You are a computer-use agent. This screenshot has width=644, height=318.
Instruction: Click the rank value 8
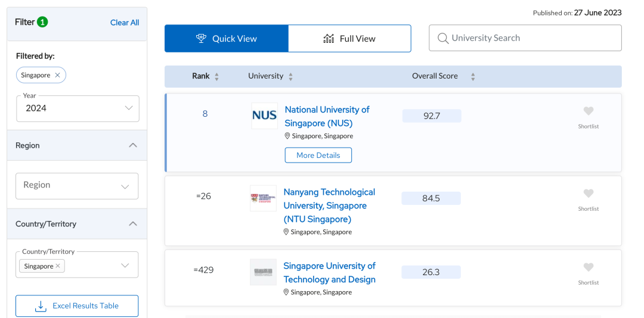pos(205,114)
